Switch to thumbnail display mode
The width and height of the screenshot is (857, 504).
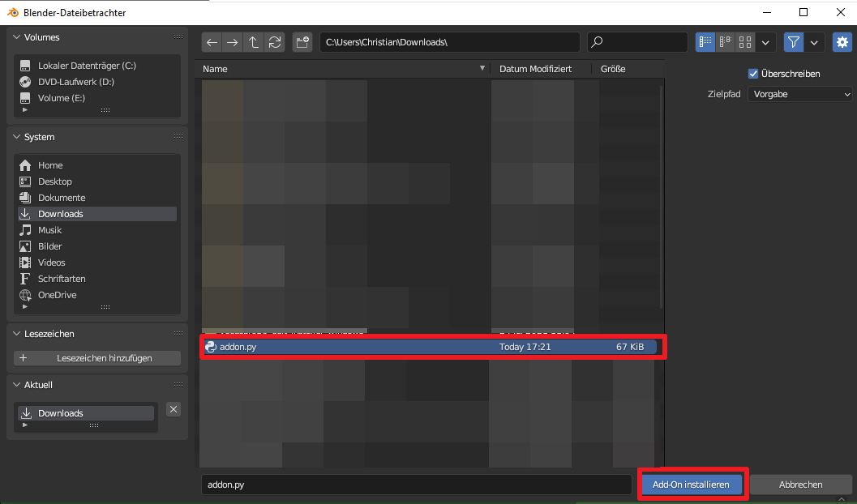pos(745,42)
